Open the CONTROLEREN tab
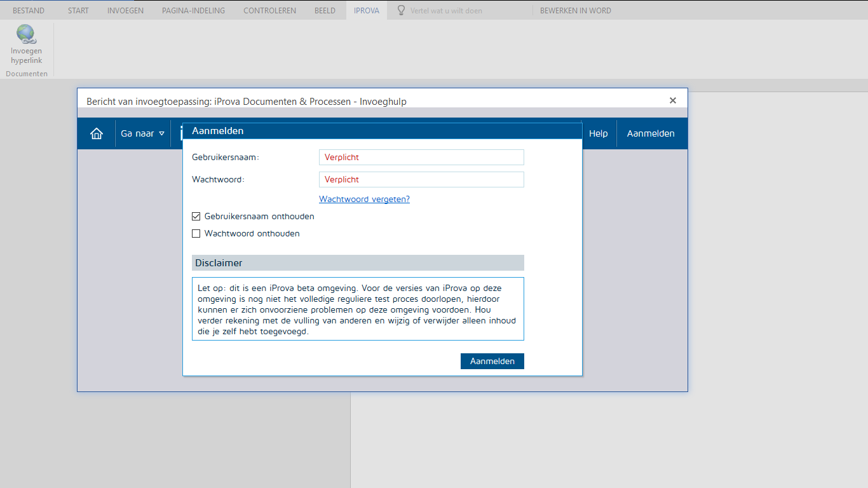This screenshot has width=868, height=488. pyautogui.click(x=269, y=10)
